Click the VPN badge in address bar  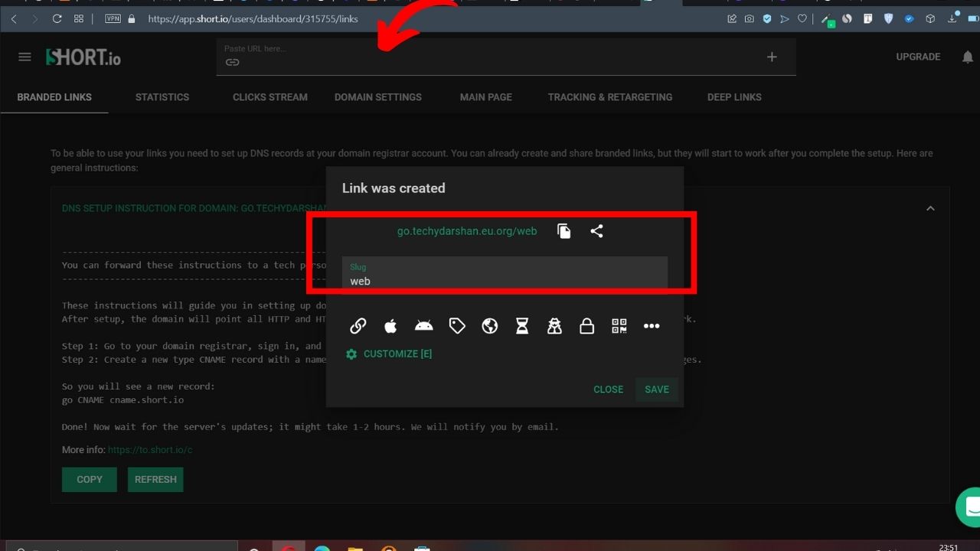[113, 18]
